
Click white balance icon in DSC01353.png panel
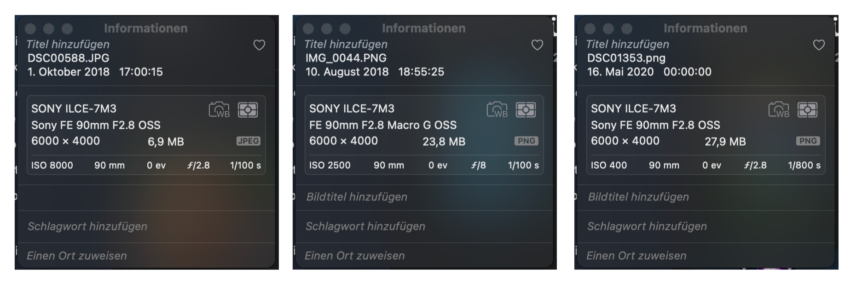click(x=779, y=110)
